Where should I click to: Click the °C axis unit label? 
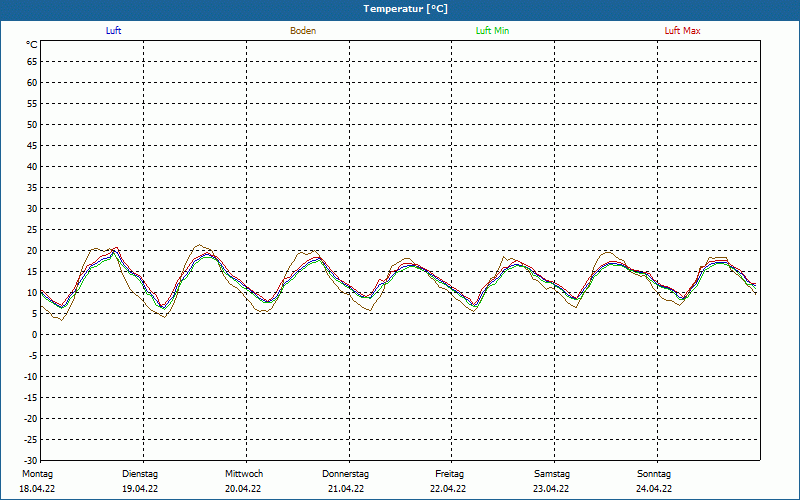[x=32, y=45]
